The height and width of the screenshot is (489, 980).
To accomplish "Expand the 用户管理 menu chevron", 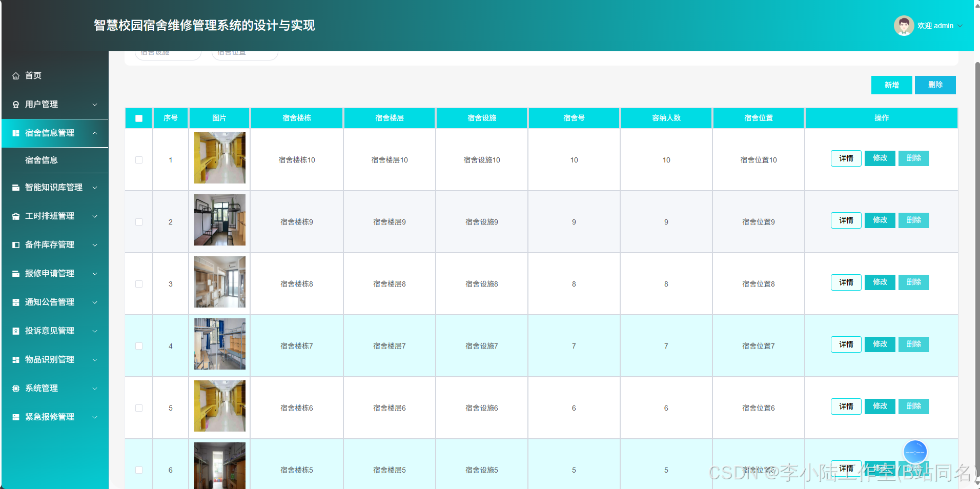I will (x=95, y=105).
